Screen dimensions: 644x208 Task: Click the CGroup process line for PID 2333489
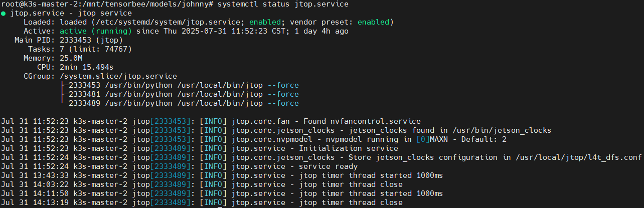[179, 103]
